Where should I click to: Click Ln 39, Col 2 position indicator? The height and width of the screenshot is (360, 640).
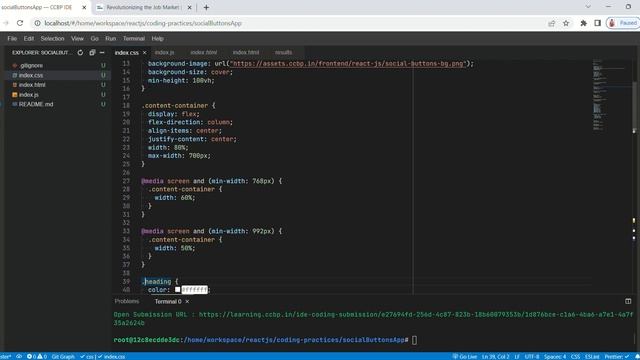click(x=496, y=357)
